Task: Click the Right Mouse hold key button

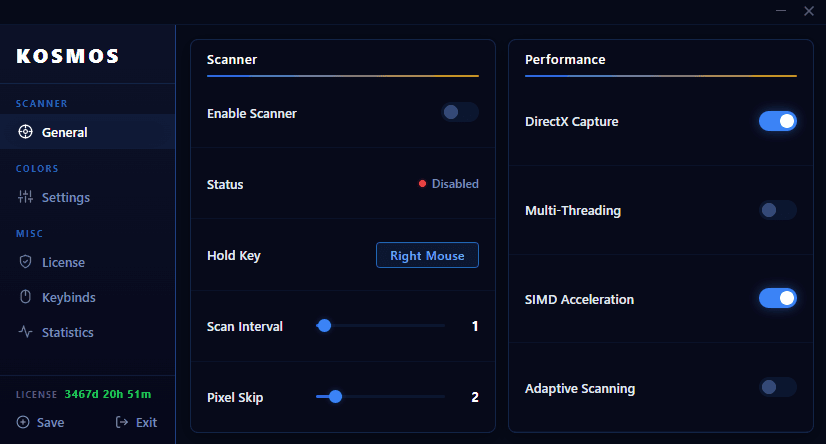Action: pos(427,255)
